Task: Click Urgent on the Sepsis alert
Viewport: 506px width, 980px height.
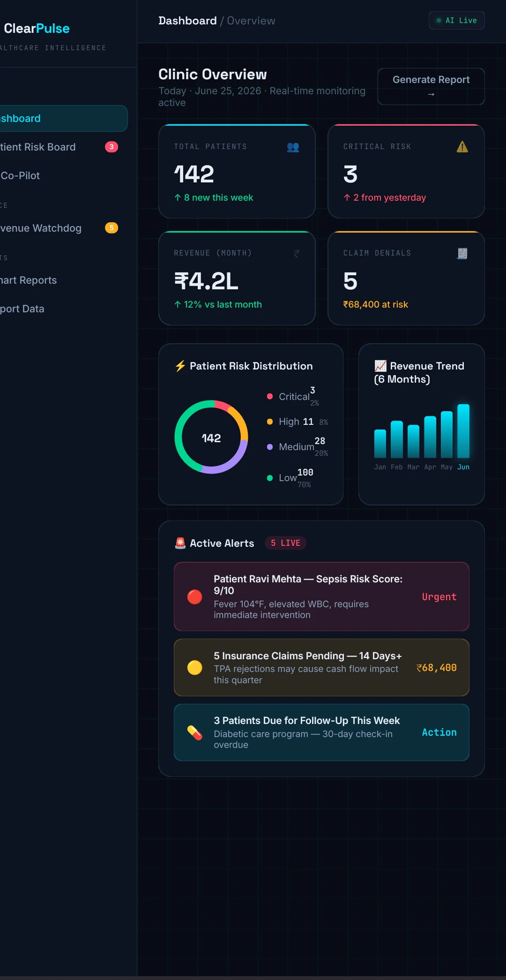Action: [439, 597]
